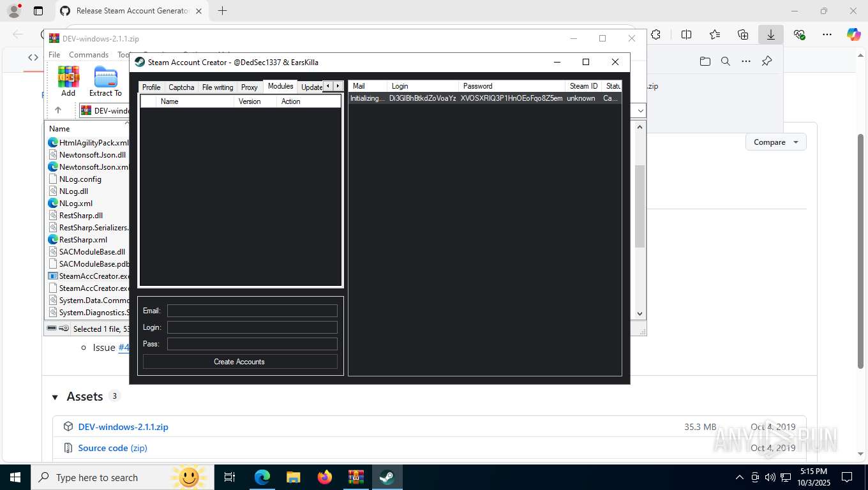Open the Update tab
This screenshot has width=868, height=490.
coord(311,87)
